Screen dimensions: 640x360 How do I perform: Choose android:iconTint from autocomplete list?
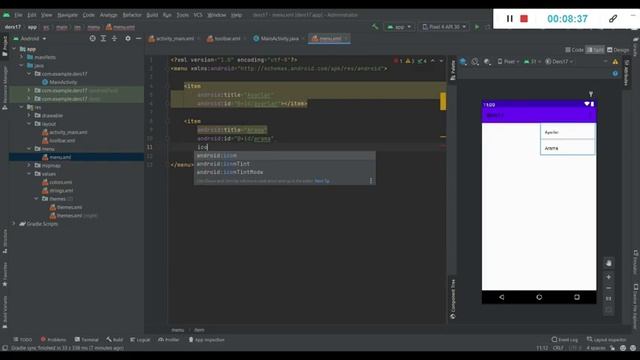pyautogui.click(x=284, y=164)
